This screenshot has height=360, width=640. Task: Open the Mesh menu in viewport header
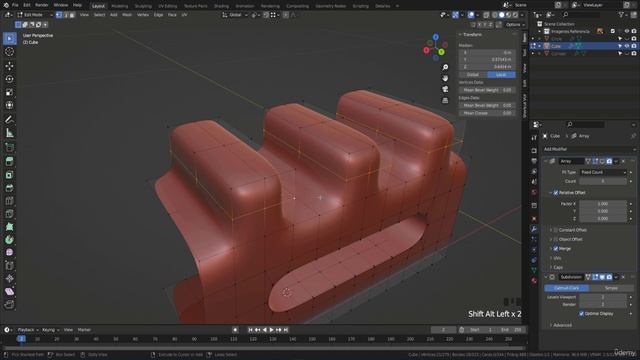pyautogui.click(x=127, y=15)
